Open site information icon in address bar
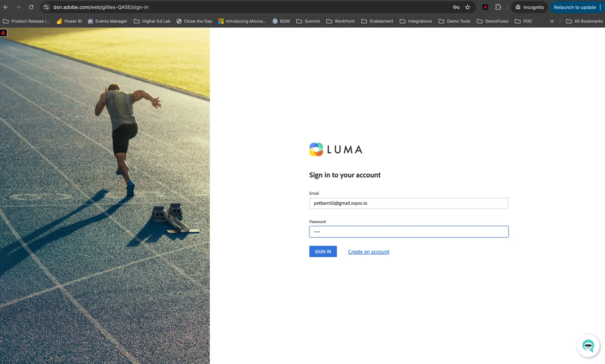 46,7
